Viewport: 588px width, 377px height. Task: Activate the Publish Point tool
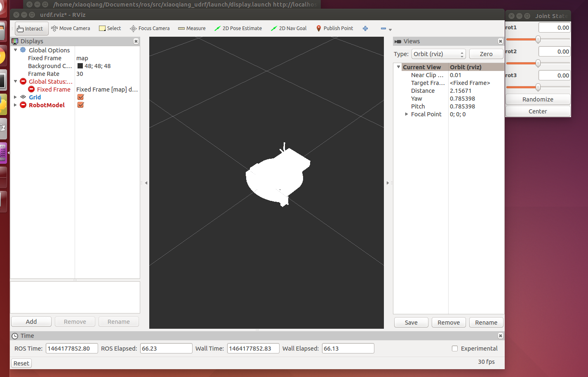pyautogui.click(x=334, y=28)
